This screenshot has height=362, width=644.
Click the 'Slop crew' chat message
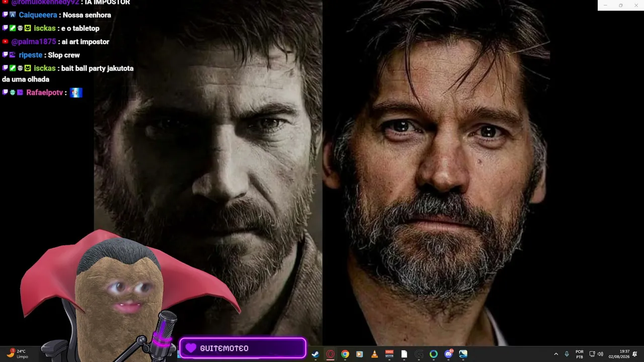pos(64,55)
